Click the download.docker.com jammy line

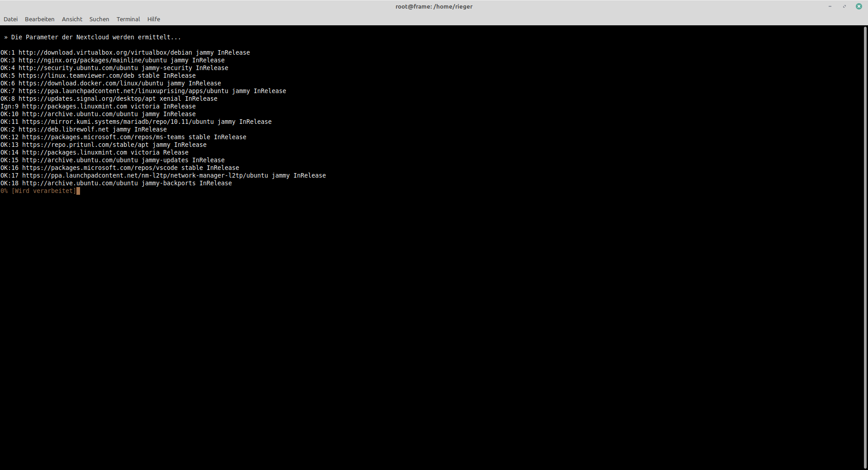[111, 83]
